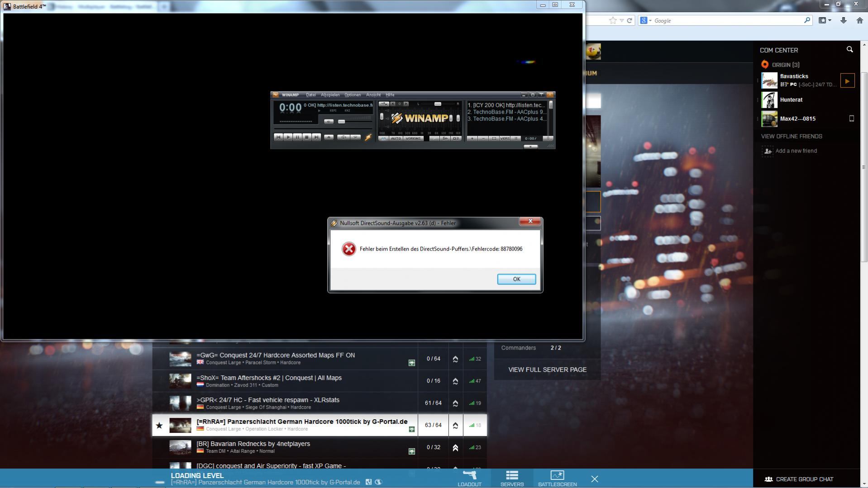
Task: Toggle equalizer AN (on) button
Action: pyautogui.click(x=384, y=138)
